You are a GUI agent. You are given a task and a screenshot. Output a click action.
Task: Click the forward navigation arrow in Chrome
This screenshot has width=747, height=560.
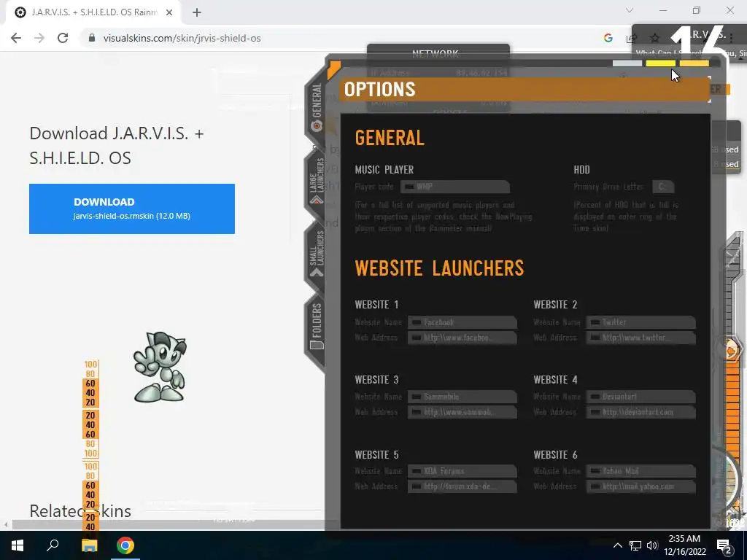[39, 38]
